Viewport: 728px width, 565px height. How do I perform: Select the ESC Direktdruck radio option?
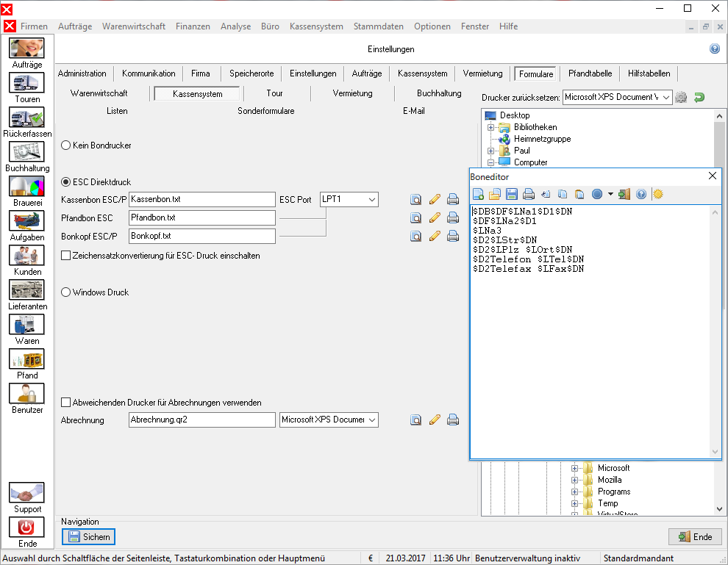pyautogui.click(x=66, y=181)
